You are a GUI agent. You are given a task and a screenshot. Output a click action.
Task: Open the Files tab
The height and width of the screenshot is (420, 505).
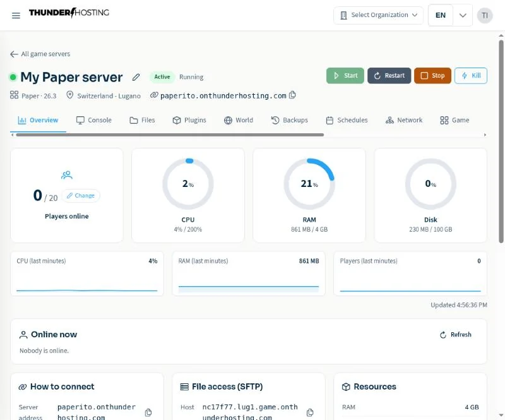pos(142,120)
